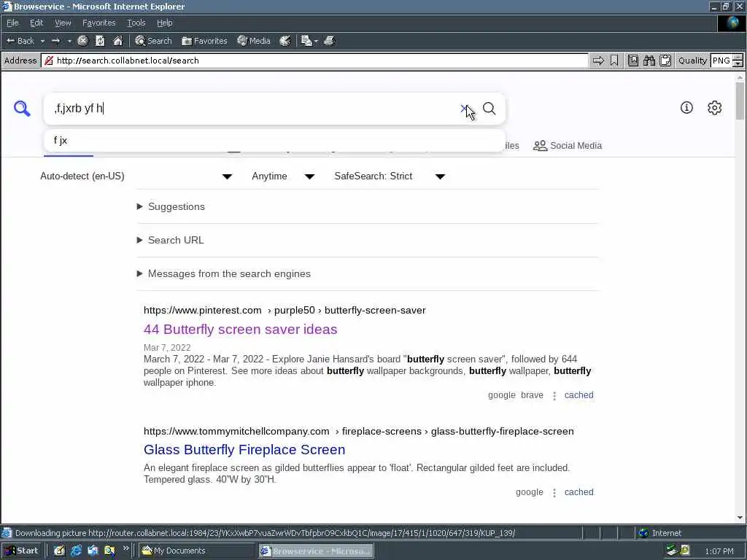
Task: Open the SafeSearch: Strict dropdown
Action: tap(390, 176)
